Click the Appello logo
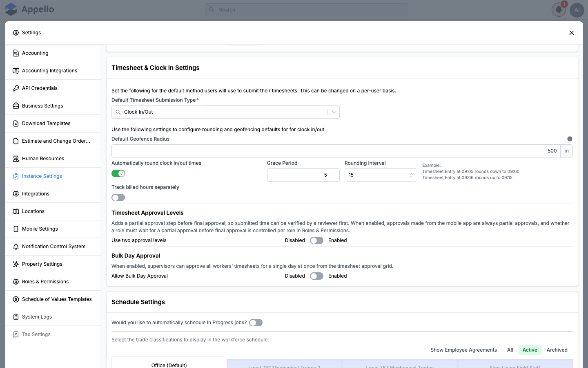The image size is (588, 368). click(29, 9)
